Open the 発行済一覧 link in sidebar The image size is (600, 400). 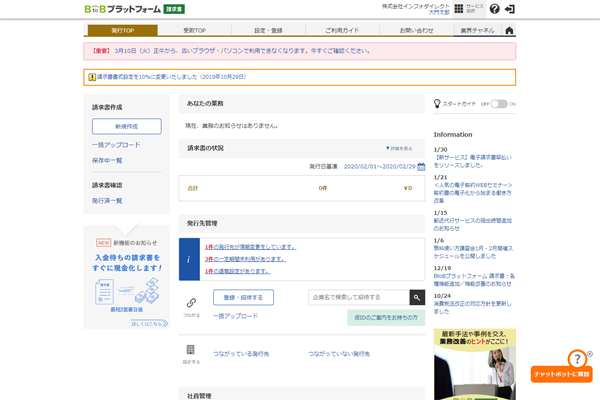(107, 201)
